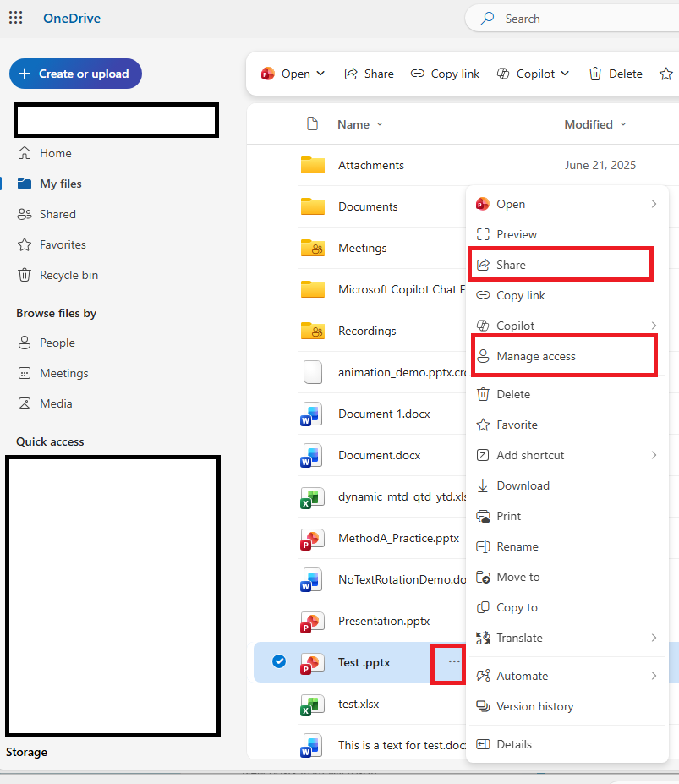Click the file type column header icon
Image resolution: width=679 pixels, height=784 pixels.
[x=313, y=123]
